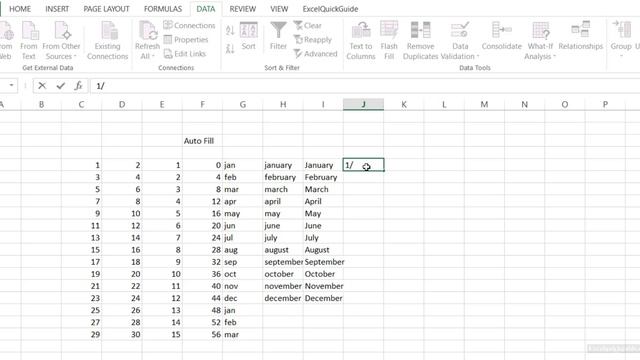Open the Consolidate dialog

point(502,37)
